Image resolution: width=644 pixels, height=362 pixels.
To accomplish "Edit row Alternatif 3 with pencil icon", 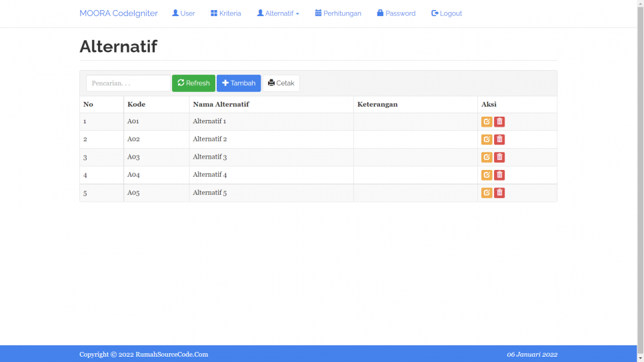I will click(487, 157).
